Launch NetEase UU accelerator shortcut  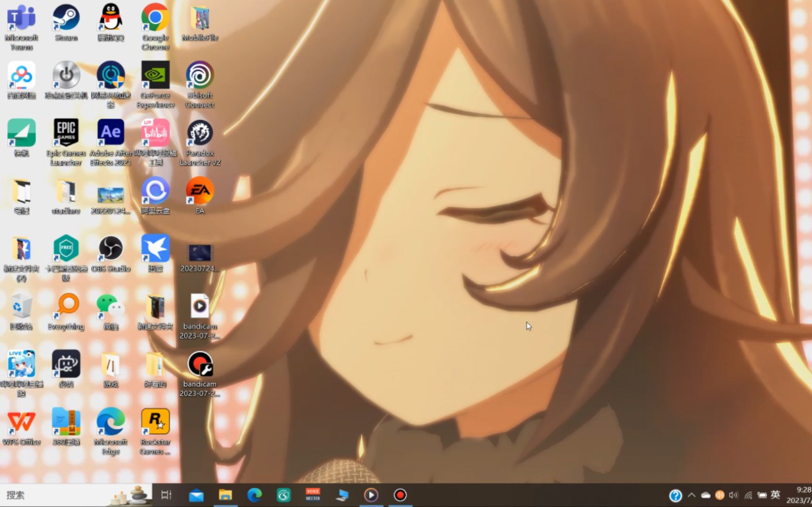111,85
